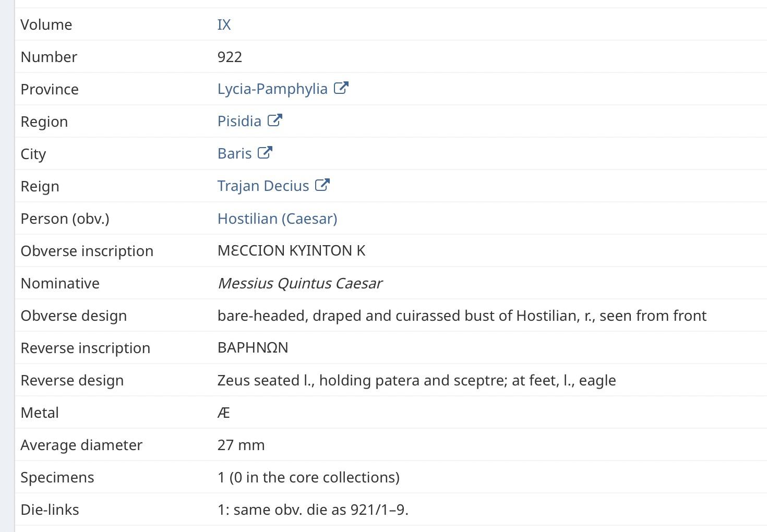Click the coin number 922

230,57
